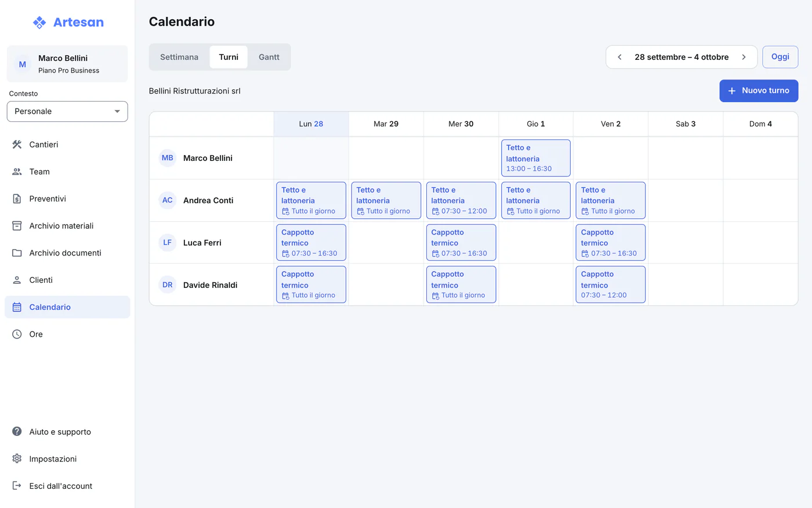The width and height of the screenshot is (812, 508).
Task: Click Bellini Ristrutturazioni srl company name
Action: click(x=195, y=91)
